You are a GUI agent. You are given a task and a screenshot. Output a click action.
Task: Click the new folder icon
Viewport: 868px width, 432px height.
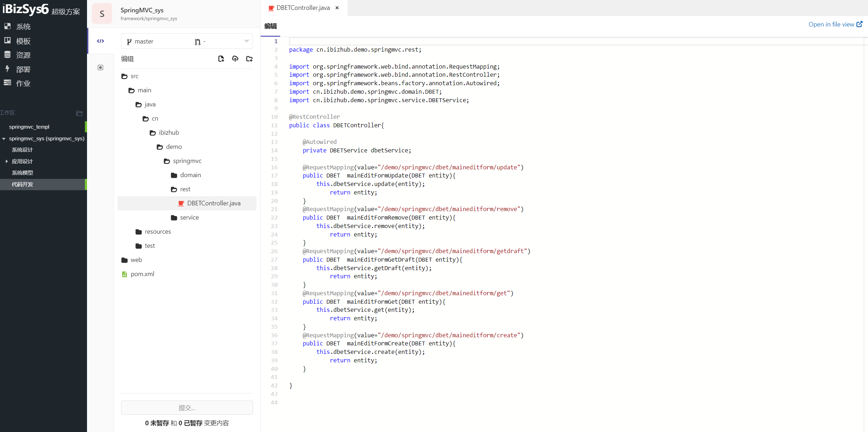pyautogui.click(x=249, y=59)
